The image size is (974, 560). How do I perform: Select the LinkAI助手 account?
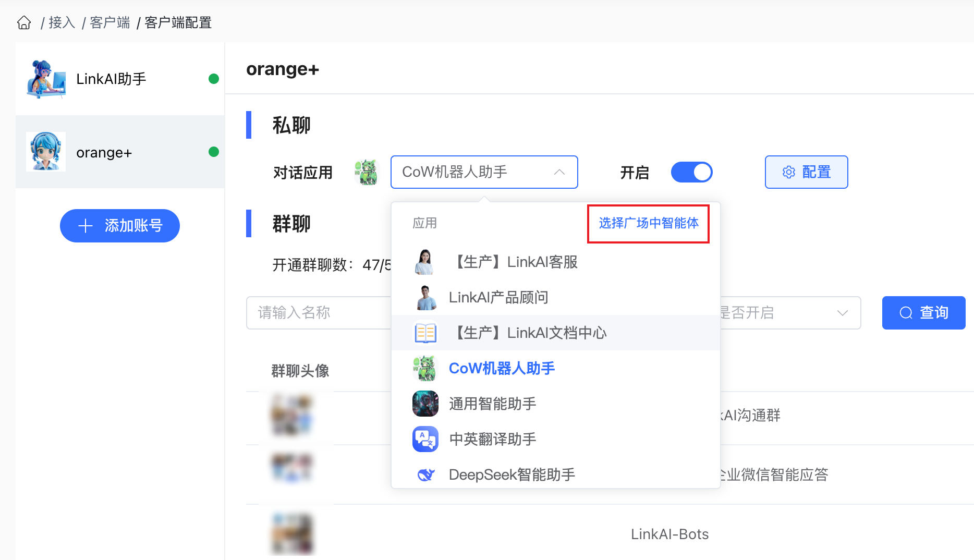[x=120, y=79]
